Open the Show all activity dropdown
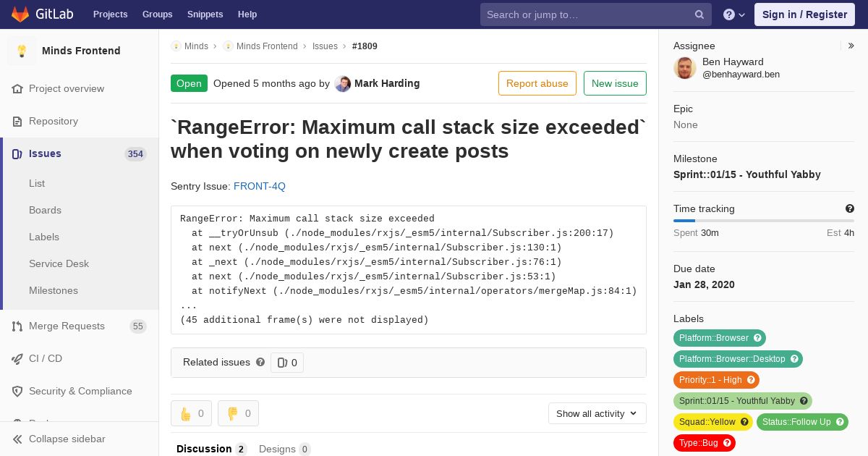Screen dimensions: 868x456 pyautogui.click(x=597, y=413)
